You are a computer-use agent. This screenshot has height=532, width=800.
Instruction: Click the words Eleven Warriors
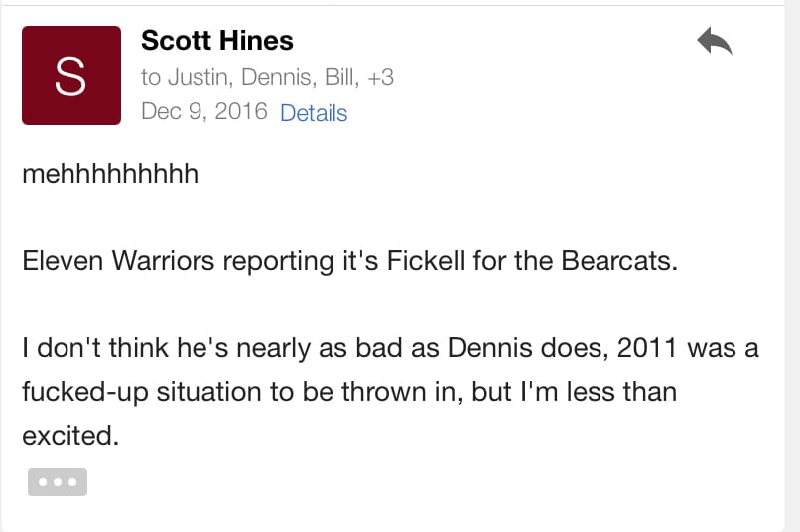click(x=118, y=261)
